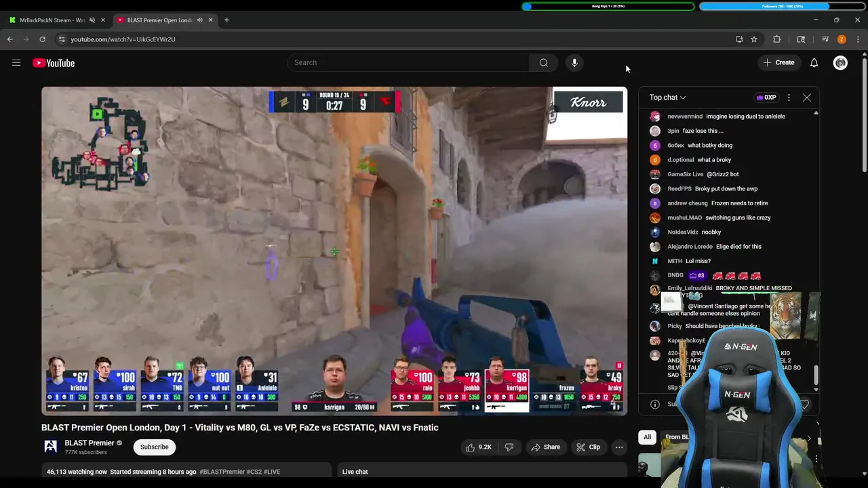Click the address bar URL
This screenshot has height=488, width=868.
click(123, 39)
